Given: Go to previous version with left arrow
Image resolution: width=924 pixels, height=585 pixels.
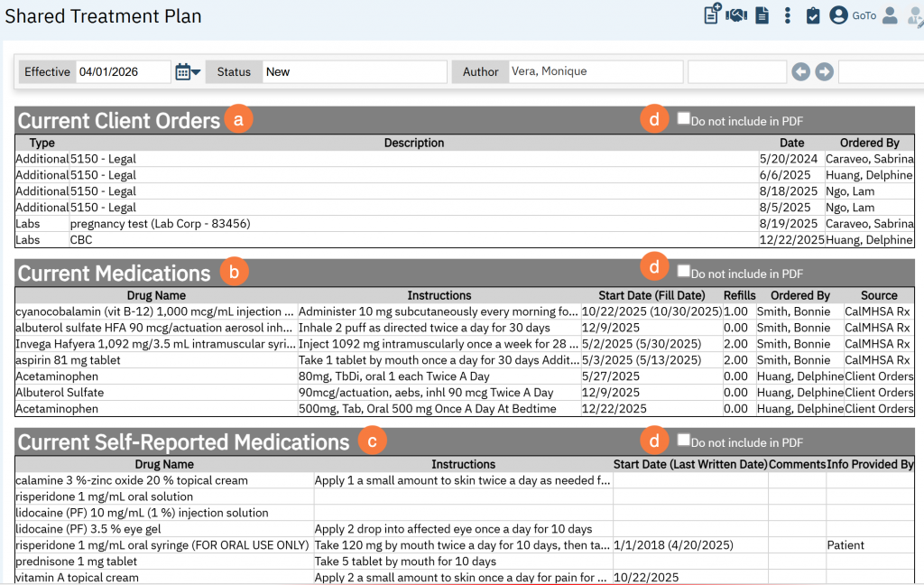Looking at the screenshot, I should click(x=800, y=72).
